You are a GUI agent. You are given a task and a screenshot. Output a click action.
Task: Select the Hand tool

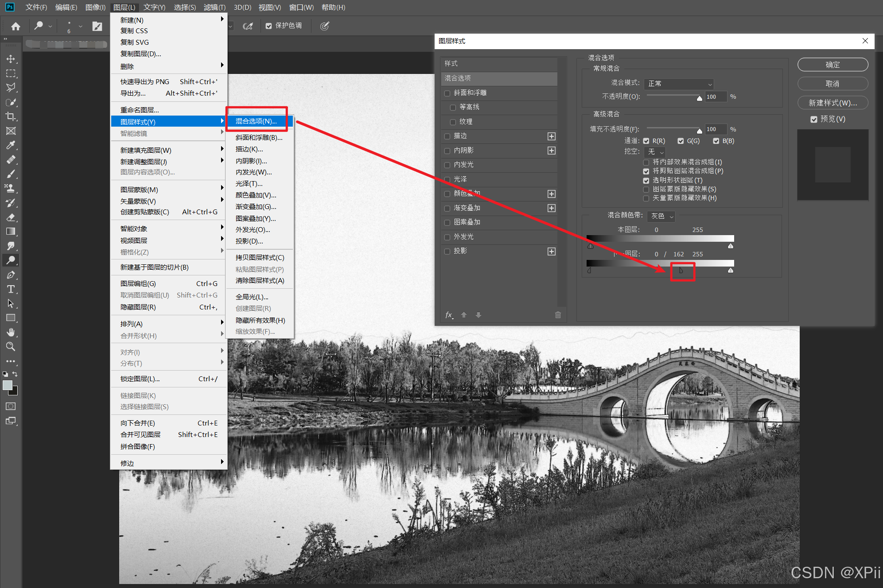click(11, 332)
